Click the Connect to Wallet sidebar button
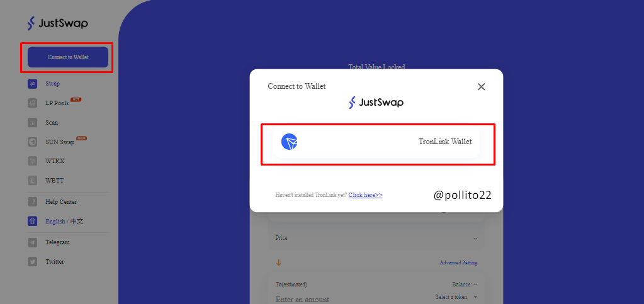644x304 pixels. coord(68,57)
